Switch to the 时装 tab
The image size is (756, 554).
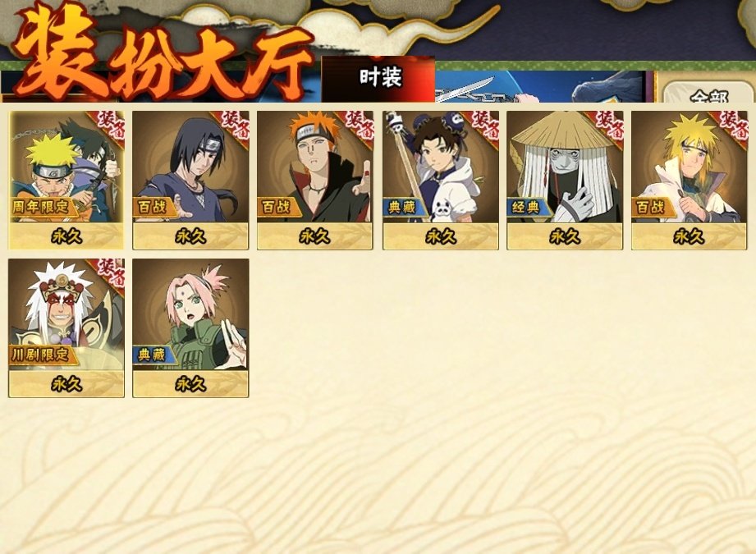click(378, 79)
